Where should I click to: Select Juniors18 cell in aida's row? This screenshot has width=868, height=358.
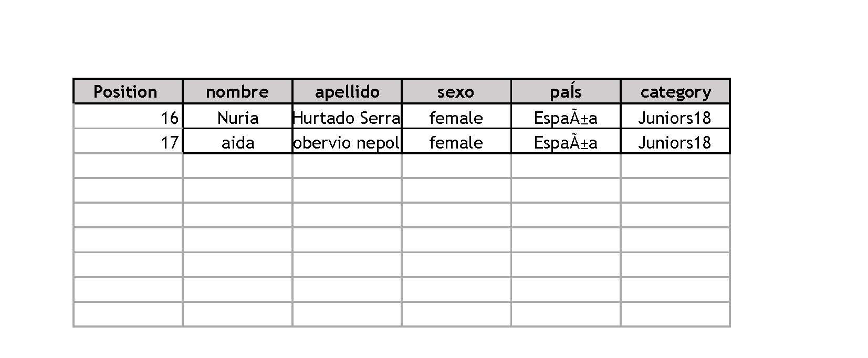(675, 141)
